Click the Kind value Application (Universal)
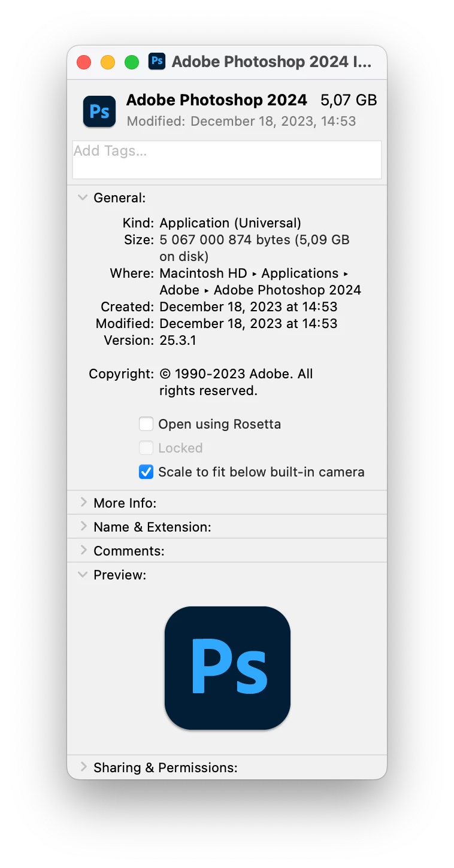The width and height of the screenshot is (454, 868). click(x=231, y=223)
